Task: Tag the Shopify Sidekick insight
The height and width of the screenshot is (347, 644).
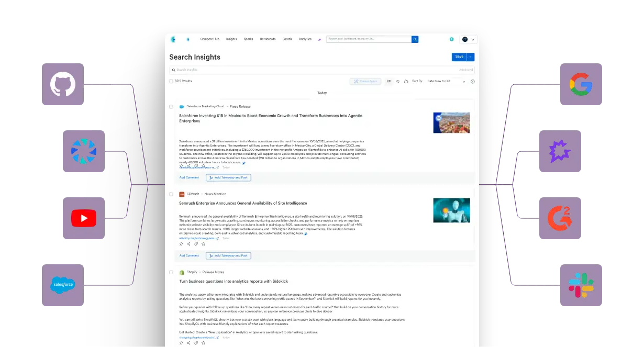Action: 196,343
